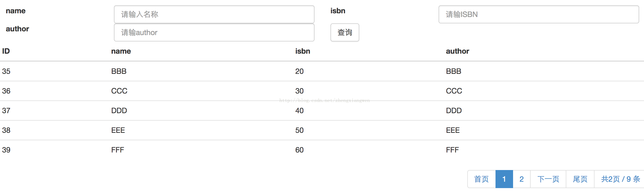Click the 共2页 / 9 条 page summary
The image size is (644, 195).
(x=620, y=179)
